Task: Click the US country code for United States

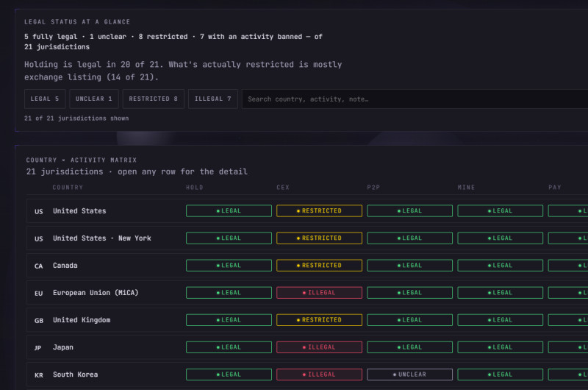Action: coord(39,211)
